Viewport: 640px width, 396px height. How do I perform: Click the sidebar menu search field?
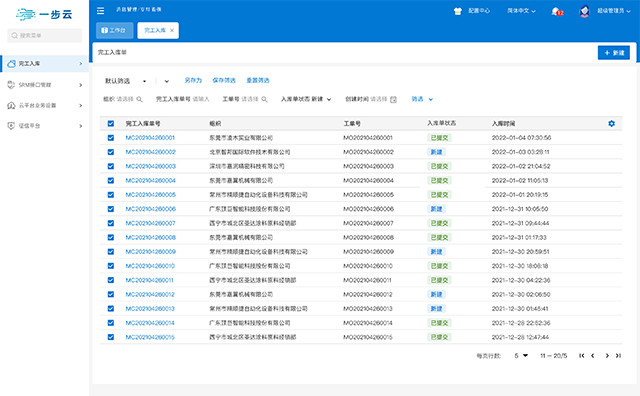point(44,36)
